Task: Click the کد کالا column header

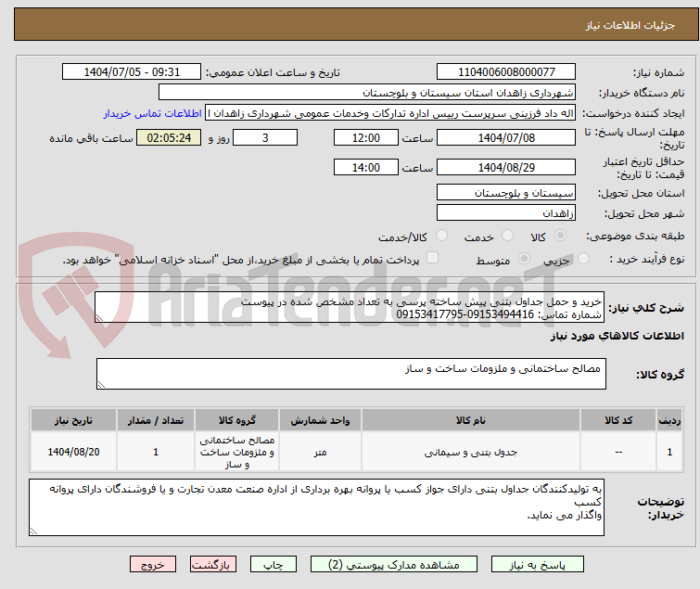Action: (x=618, y=420)
